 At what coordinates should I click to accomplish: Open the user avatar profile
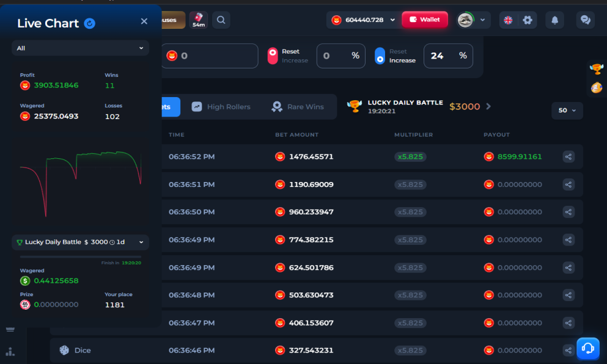click(465, 20)
